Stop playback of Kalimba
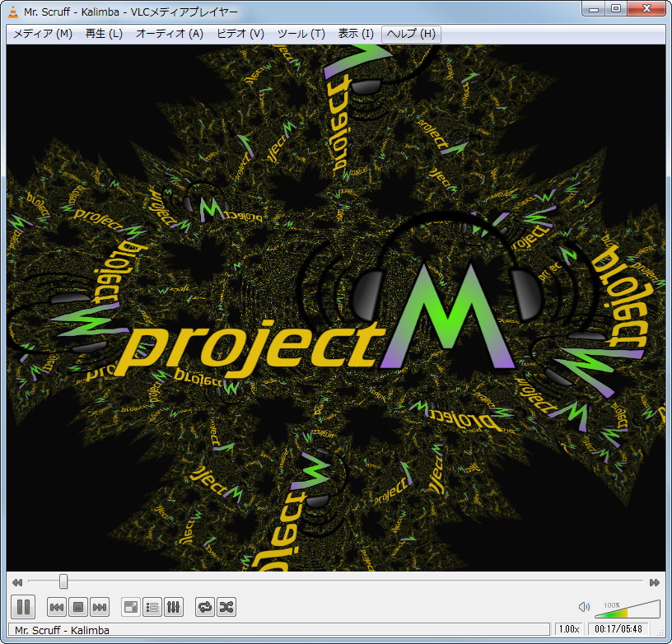Screen dimensions: 672x644 [76, 607]
